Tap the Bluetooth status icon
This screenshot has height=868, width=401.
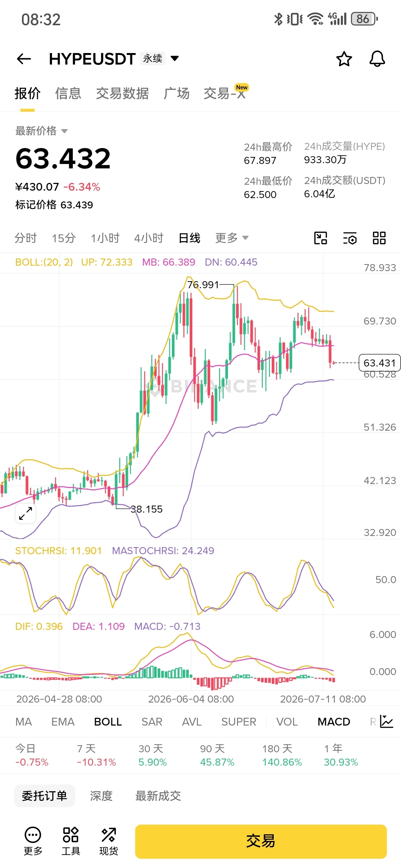(x=278, y=19)
